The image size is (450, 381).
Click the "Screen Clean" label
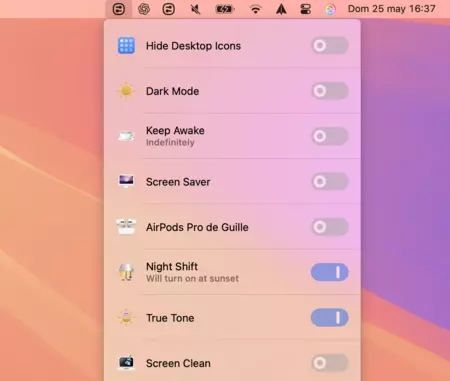tap(178, 363)
